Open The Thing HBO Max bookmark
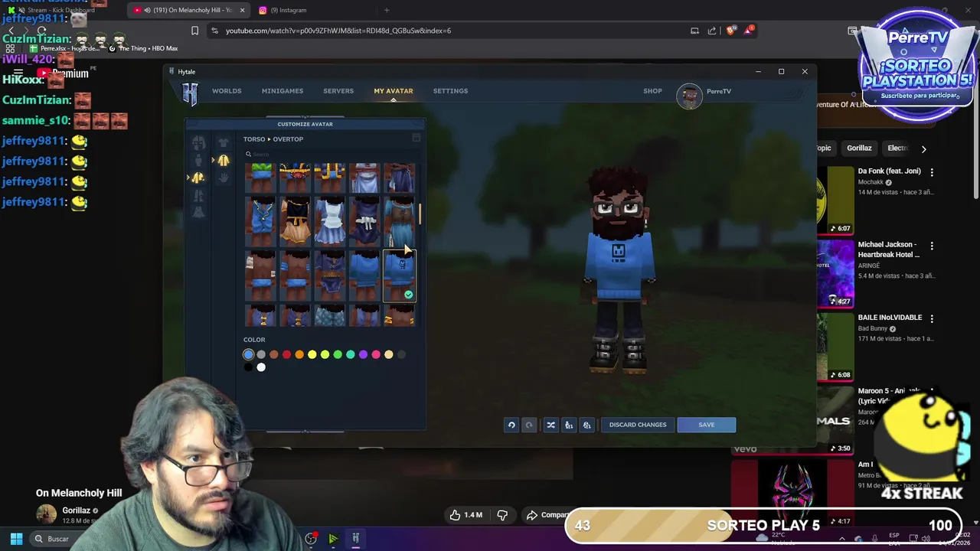Image resolution: width=980 pixels, height=551 pixels. pyautogui.click(x=142, y=48)
